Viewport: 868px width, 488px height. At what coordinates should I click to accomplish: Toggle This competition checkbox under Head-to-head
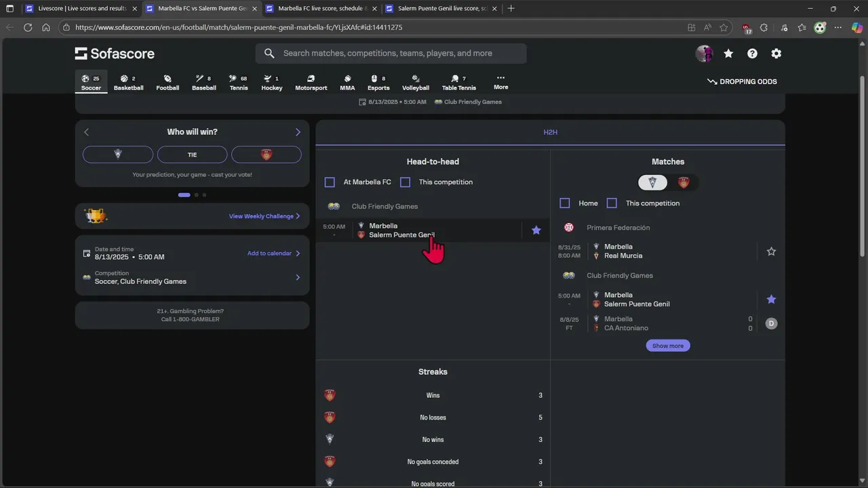click(x=406, y=182)
